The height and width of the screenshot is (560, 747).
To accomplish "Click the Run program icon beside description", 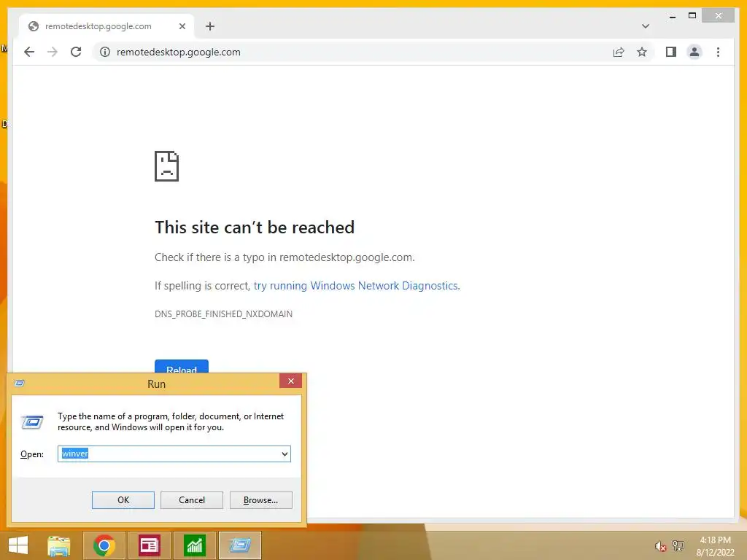I will [x=32, y=422].
